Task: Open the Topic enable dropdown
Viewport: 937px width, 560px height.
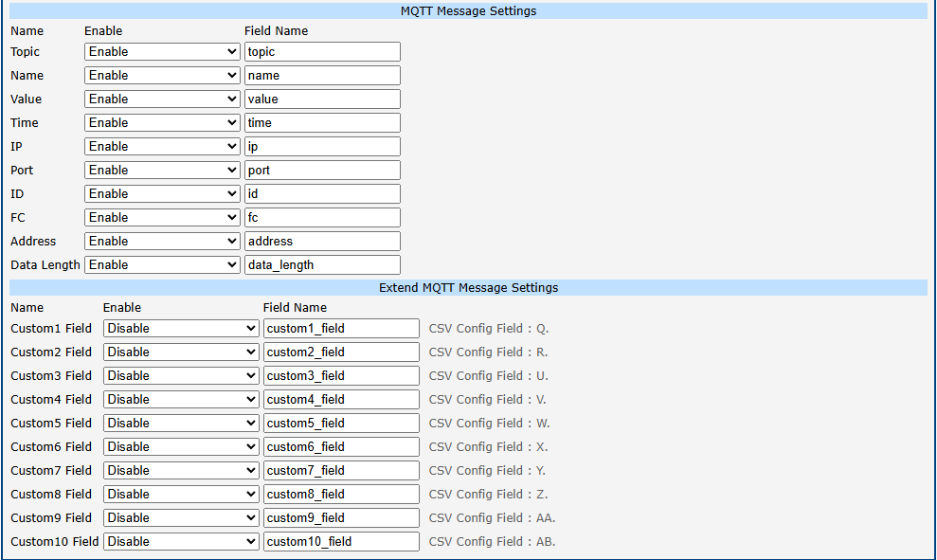Action: pyautogui.click(x=162, y=51)
